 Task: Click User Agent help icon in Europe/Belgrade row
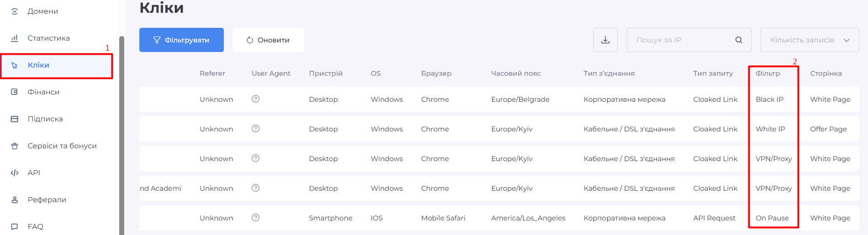click(255, 99)
